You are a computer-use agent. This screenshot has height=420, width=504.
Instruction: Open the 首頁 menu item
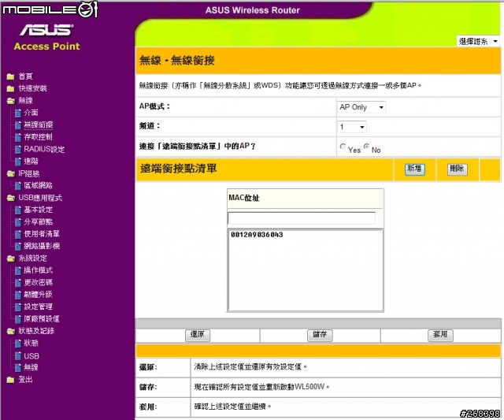(x=25, y=76)
